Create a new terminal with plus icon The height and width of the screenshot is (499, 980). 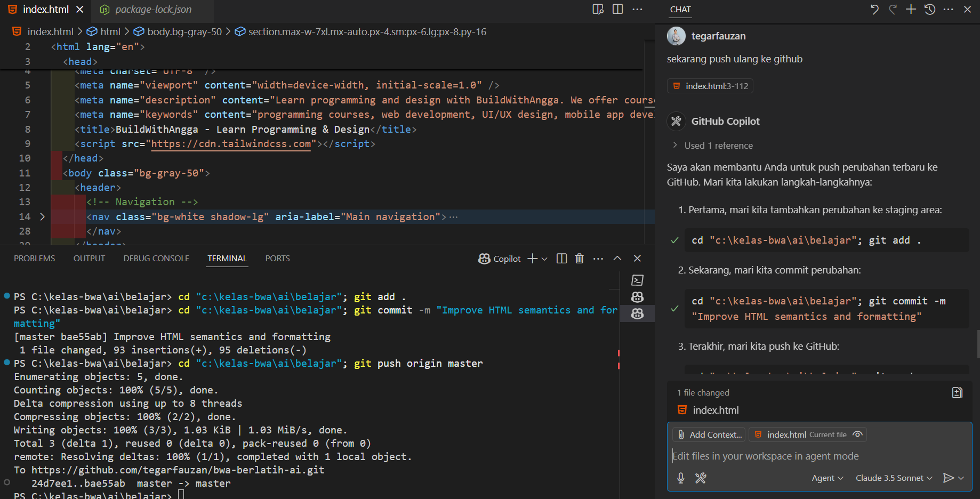532,259
